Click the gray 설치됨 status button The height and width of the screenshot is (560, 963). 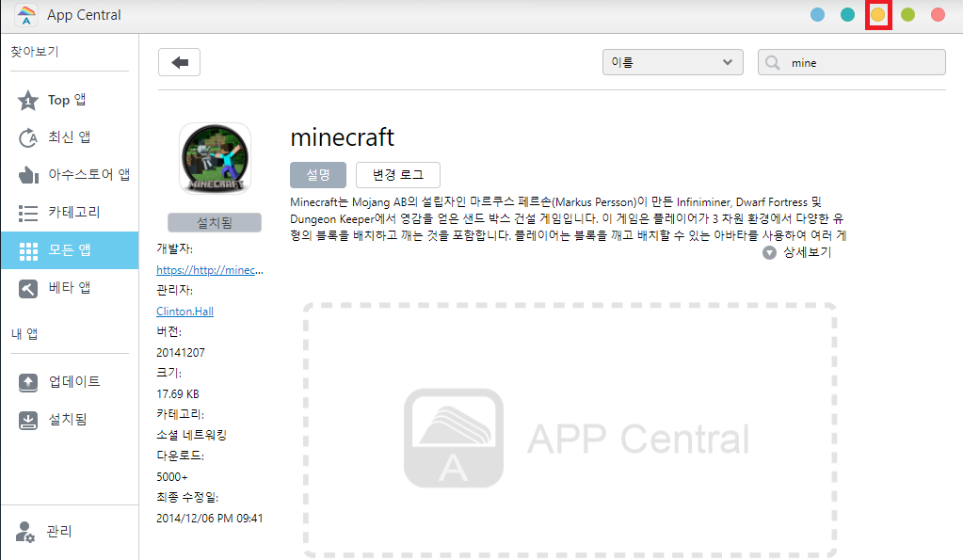[x=215, y=222]
